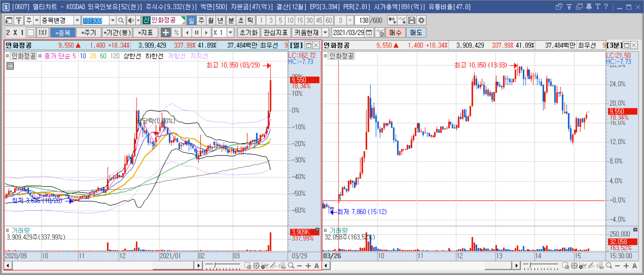Activate the crosshair move tool icon

tap(165, 32)
